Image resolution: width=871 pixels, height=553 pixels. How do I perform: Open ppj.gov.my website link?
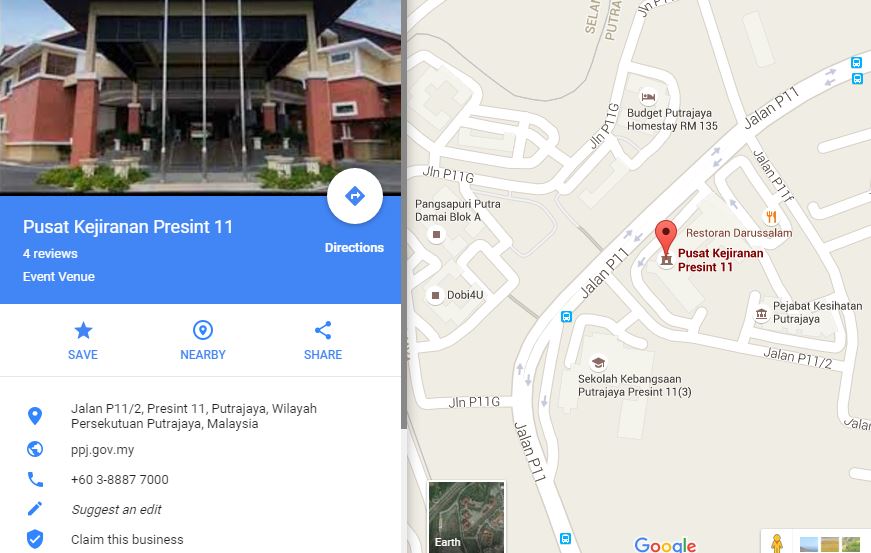click(103, 450)
